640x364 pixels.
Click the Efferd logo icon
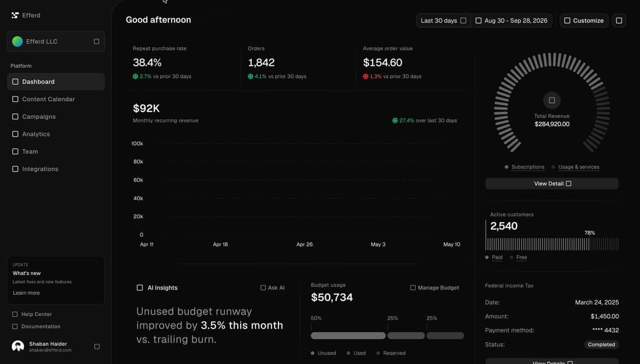(x=15, y=15)
